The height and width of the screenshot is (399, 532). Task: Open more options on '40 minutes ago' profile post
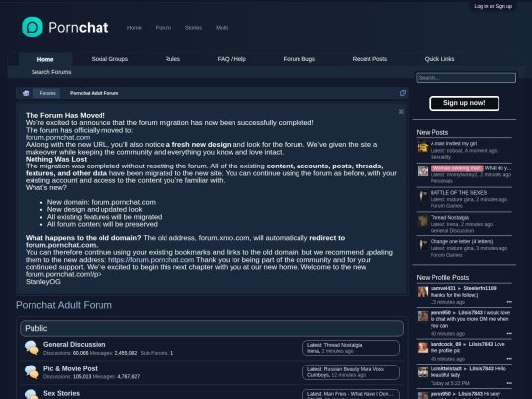[509, 334]
